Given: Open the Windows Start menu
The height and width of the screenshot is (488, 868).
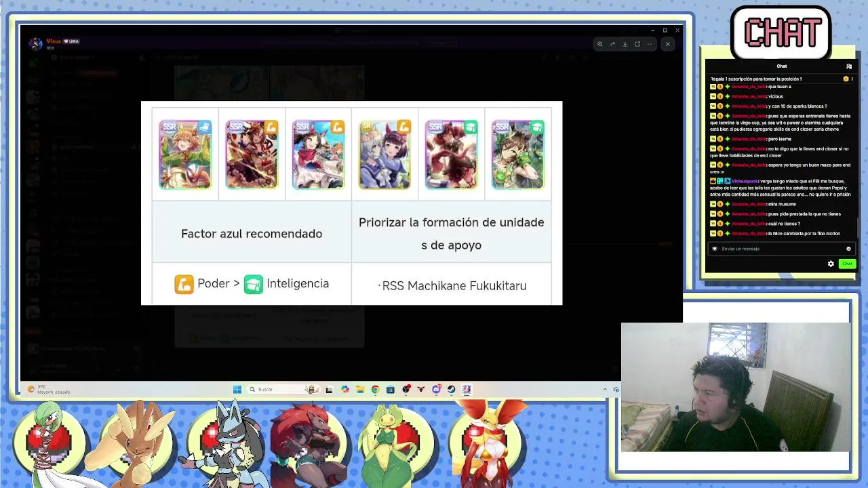Looking at the screenshot, I should tap(237, 390).
